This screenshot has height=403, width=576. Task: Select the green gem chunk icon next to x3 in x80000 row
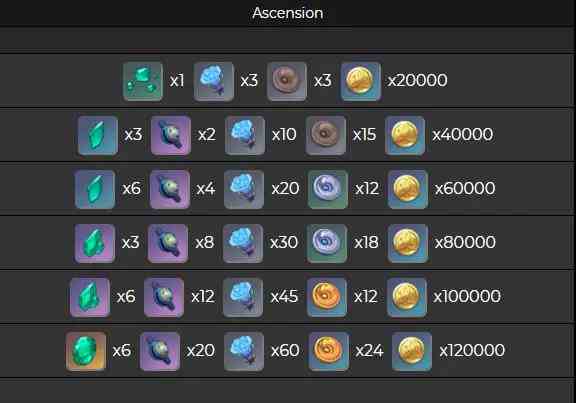(x=95, y=243)
